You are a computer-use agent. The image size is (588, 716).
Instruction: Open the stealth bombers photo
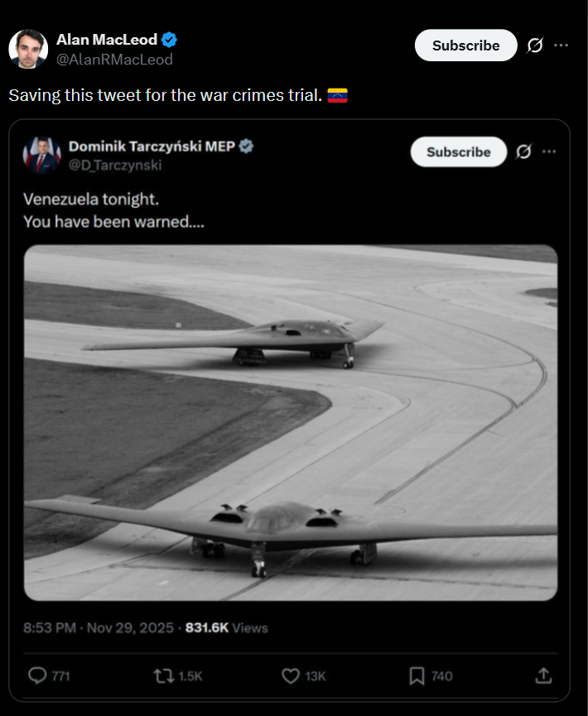pos(291,422)
